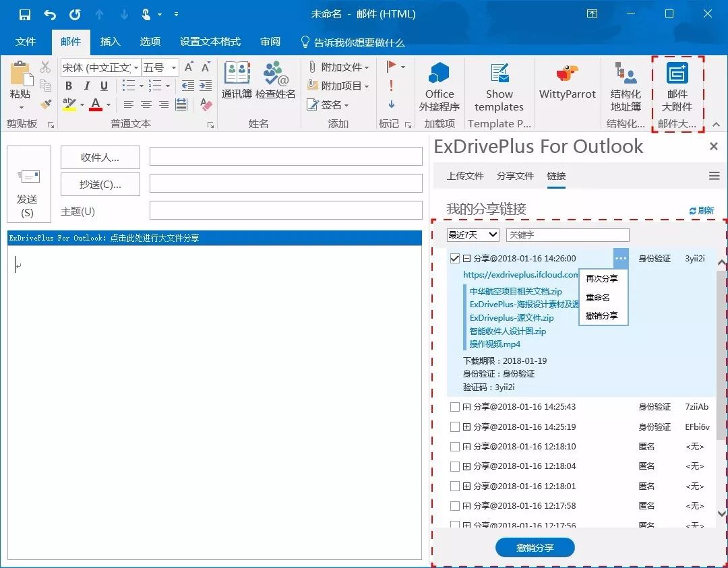Open touch/mouse mode icon in title bar
728x568 pixels.
[146, 14]
